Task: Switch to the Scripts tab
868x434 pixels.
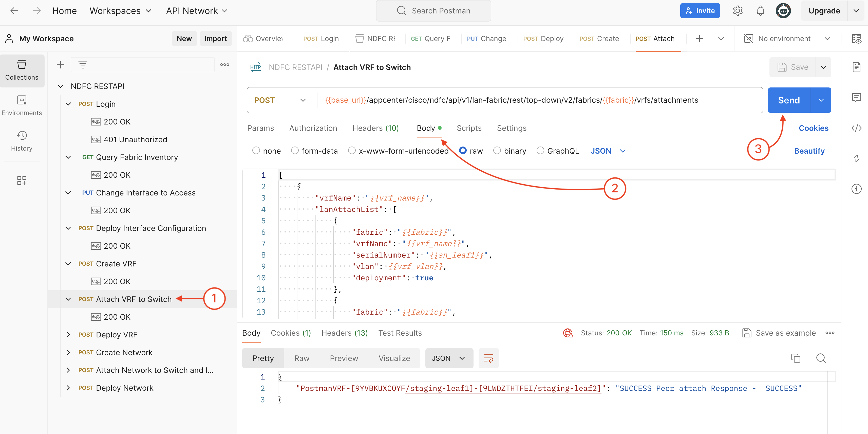Action: (469, 128)
